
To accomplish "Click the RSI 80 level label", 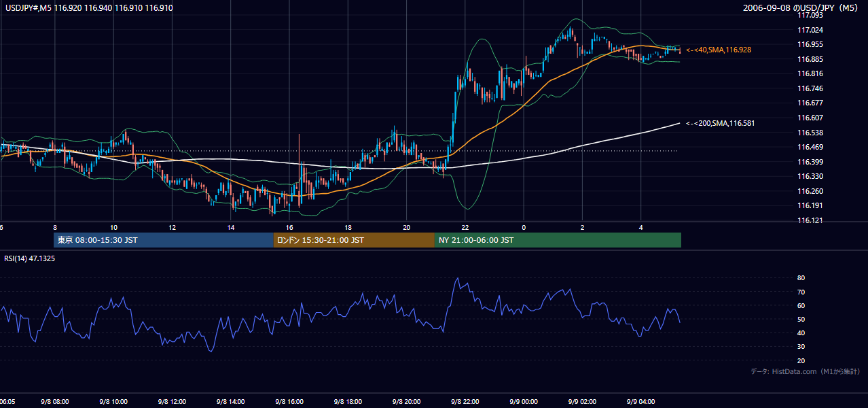I will pyautogui.click(x=801, y=278).
